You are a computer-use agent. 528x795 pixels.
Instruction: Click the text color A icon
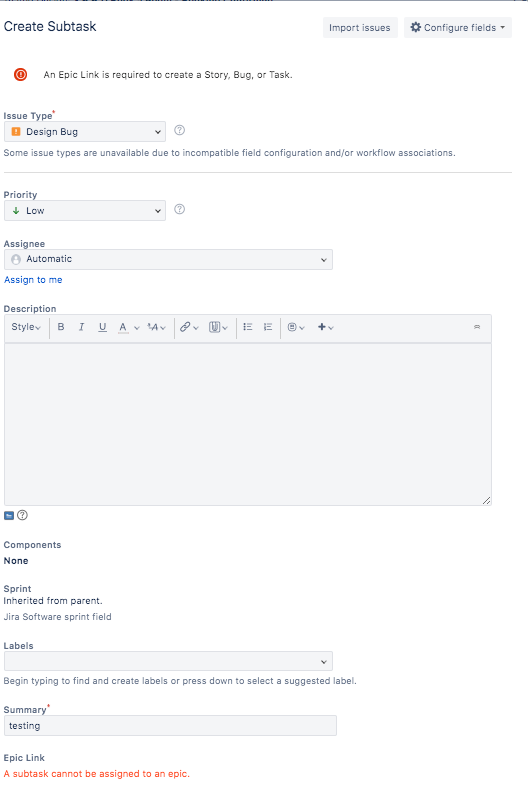(123, 327)
